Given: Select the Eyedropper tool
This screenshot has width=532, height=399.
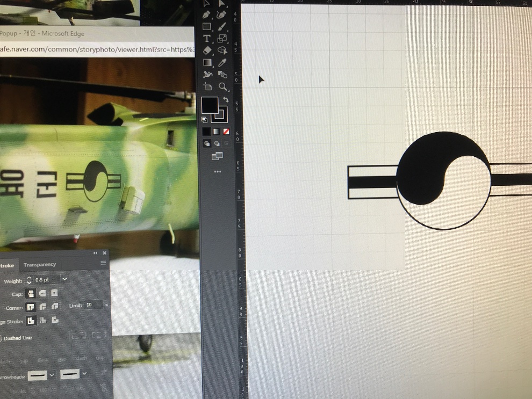Looking at the screenshot, I should (222, 63).
